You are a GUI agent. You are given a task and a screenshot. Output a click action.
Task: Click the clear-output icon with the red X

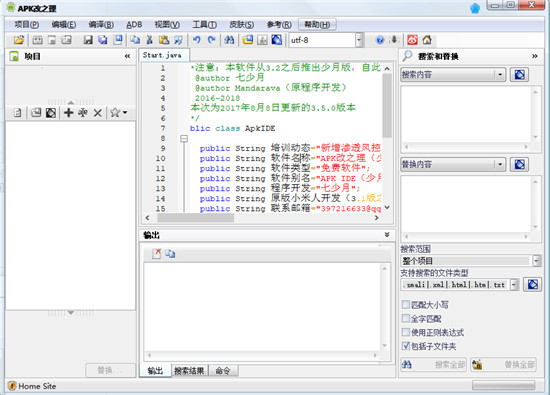tap(156, 253)
